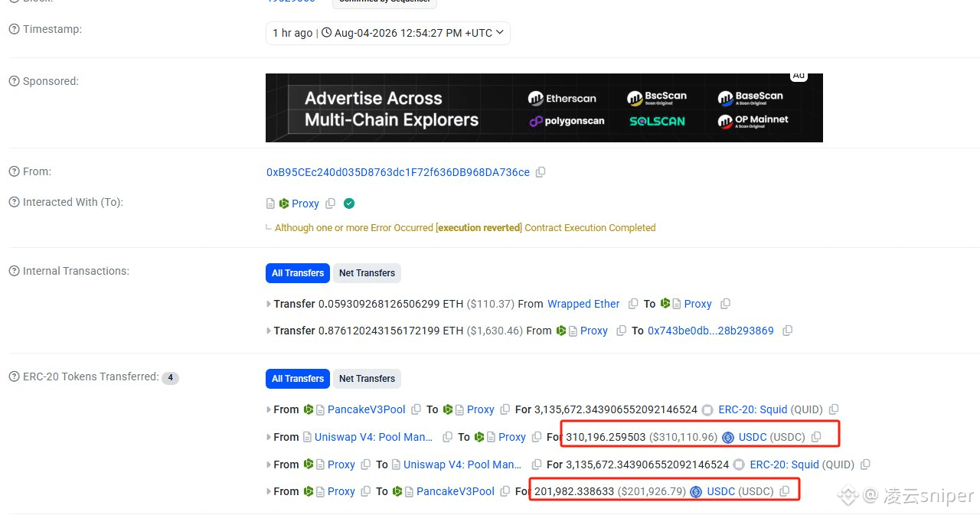980x515 pixels.
Task: Open the Advertise Across Multi-Chain Explorers banner
Action: pos(544,108)
